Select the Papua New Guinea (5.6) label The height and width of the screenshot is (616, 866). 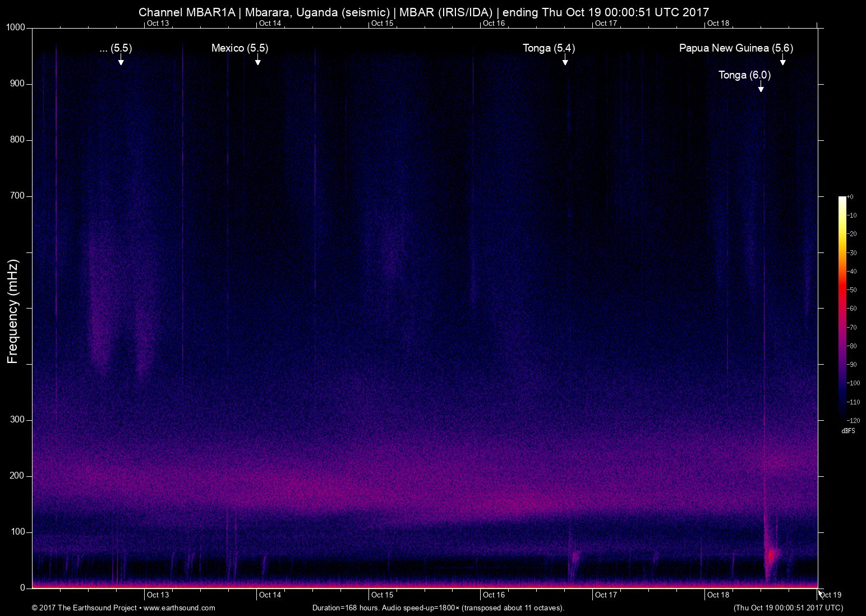tap(736, 48)
